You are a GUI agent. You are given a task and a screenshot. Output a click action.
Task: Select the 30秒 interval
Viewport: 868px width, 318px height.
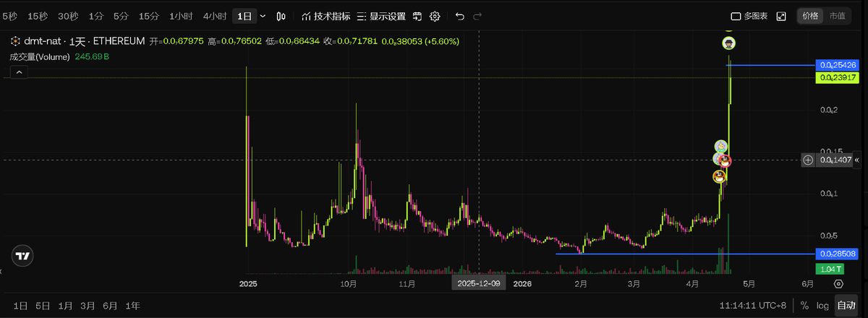(68, 16)
